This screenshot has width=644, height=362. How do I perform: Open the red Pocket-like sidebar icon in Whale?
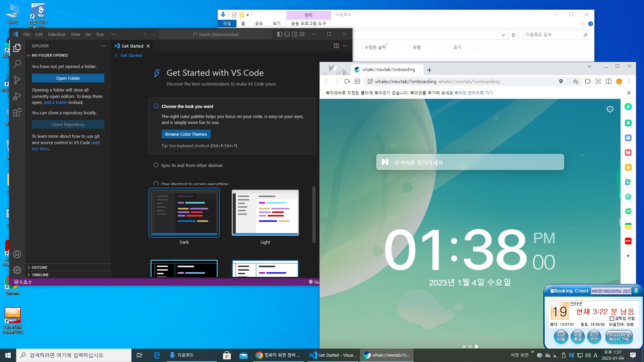[628, 153]
